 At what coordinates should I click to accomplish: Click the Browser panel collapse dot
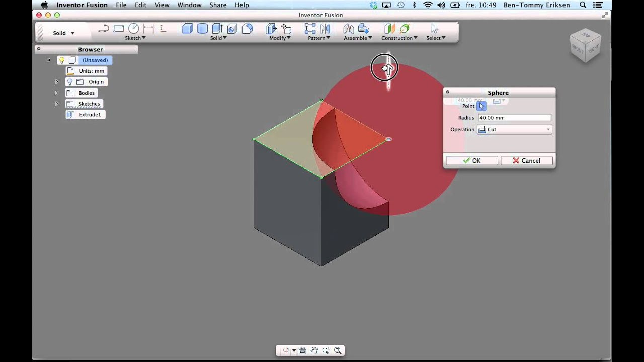[39, 49]
